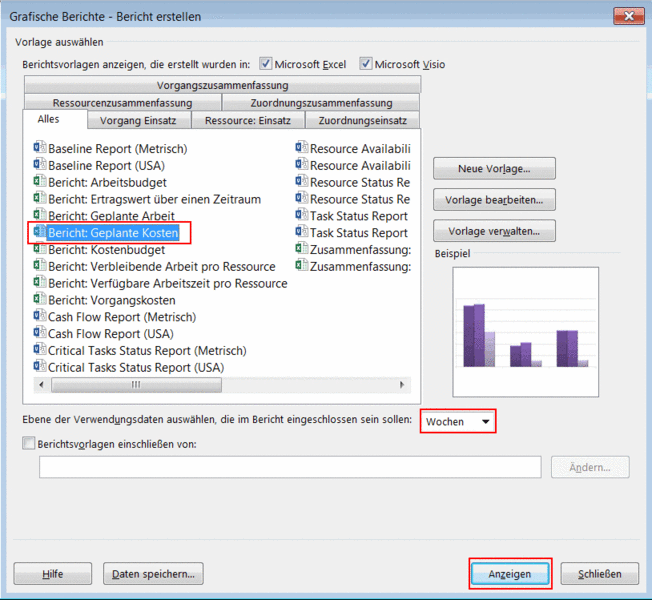
Task: Open the Ressourcenzusammenfassung tab
Action: [x=122, y=103]
